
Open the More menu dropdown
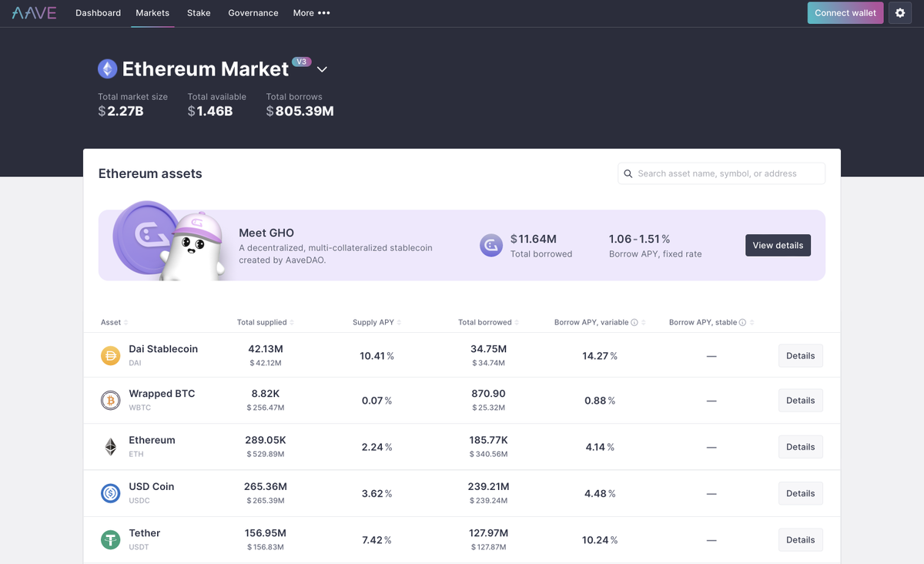(312, 13)
